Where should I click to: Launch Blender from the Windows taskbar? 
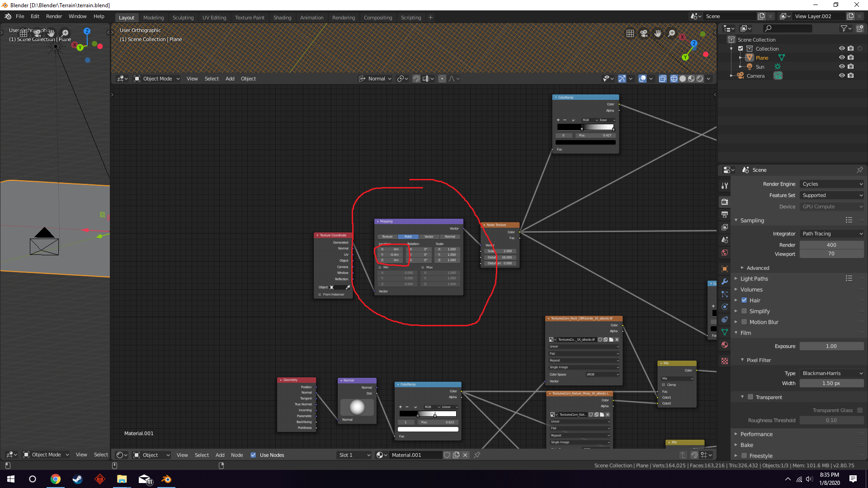(x=166, y=479)
